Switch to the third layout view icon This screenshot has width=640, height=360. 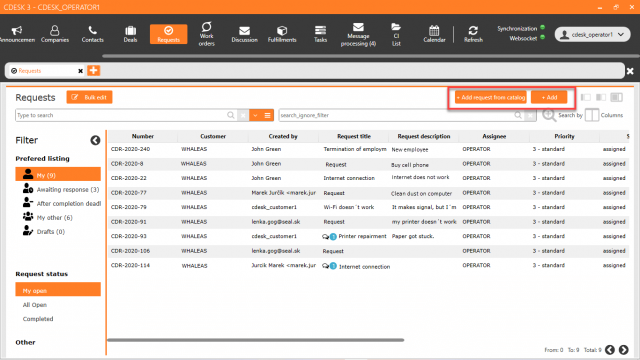tap(616, 97)
